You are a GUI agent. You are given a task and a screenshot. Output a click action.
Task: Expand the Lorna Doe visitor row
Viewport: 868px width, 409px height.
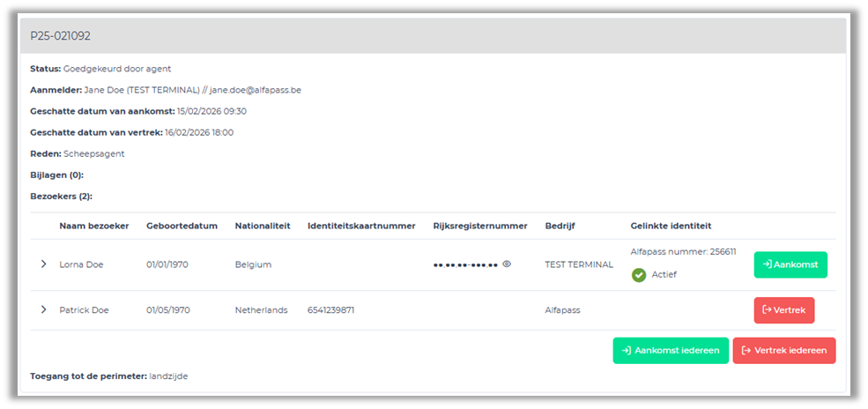[x=43, y=264]
